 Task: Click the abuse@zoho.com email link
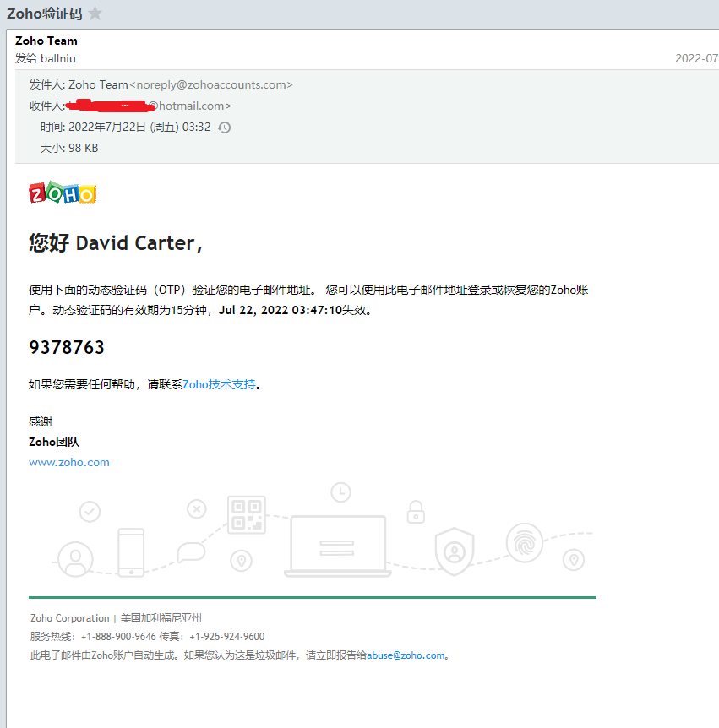(406, 655)
